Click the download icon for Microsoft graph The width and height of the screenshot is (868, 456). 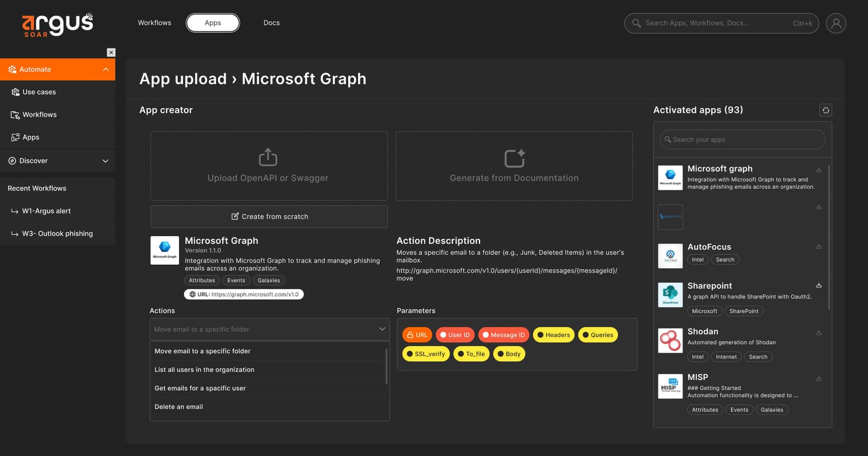819,170
